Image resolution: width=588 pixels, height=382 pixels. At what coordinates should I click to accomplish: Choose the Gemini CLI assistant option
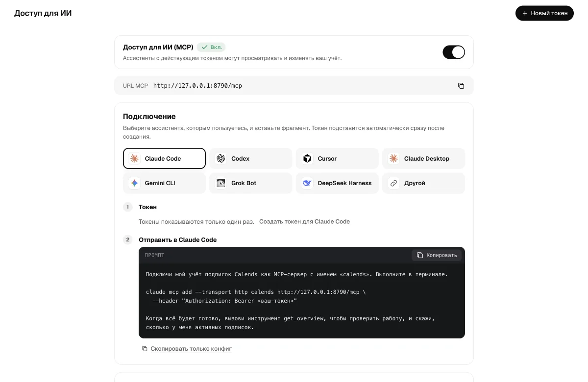(x=164, y=183)
